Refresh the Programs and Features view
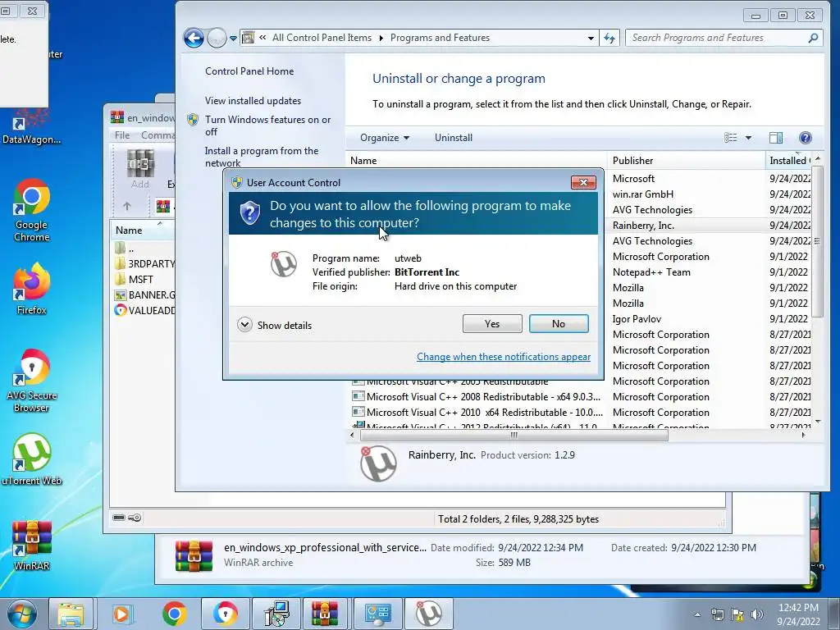Viewport: 840px width, 630px height. (609, 38)
